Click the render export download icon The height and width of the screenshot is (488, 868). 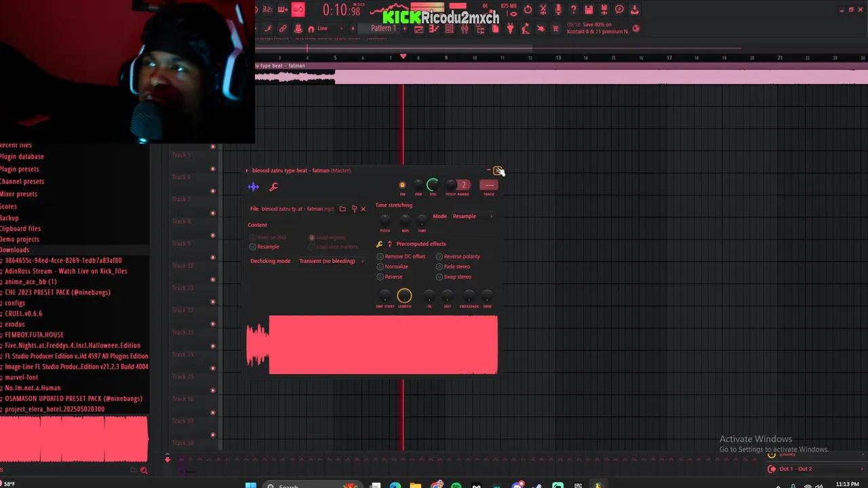click(x=635, y=9)
